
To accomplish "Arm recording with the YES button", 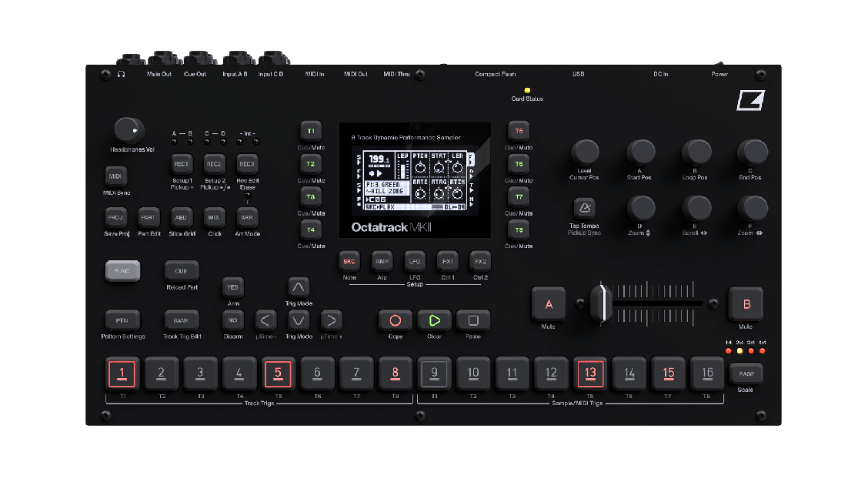I will coord(232,286).
